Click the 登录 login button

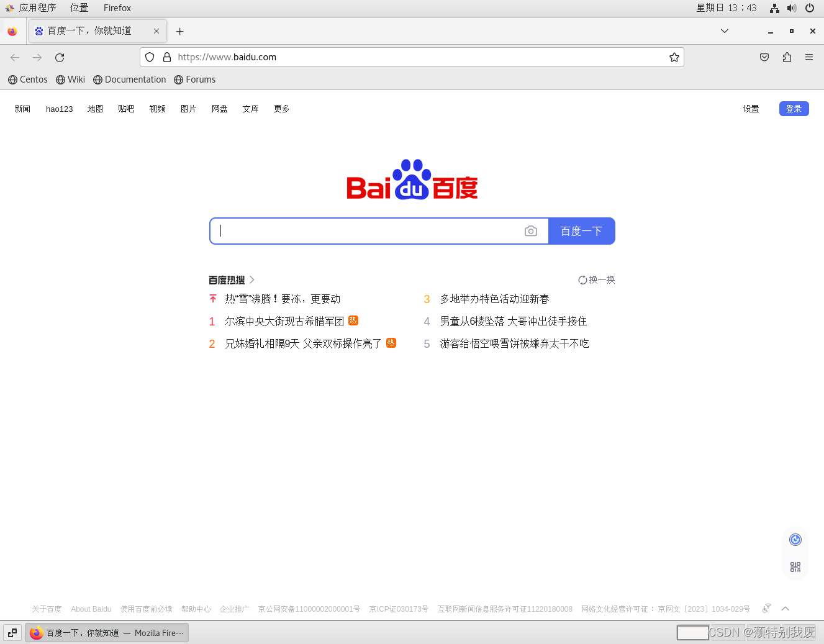click(x=794, y=109)
